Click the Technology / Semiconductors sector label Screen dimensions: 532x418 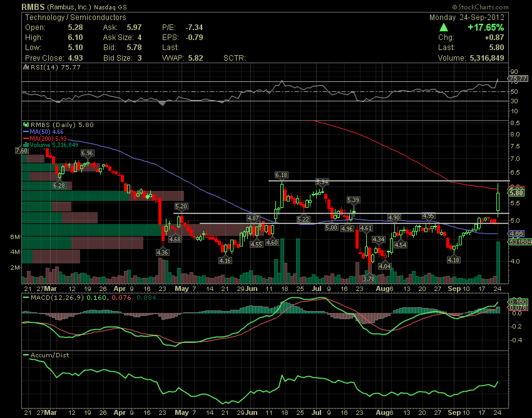[75, 18]
